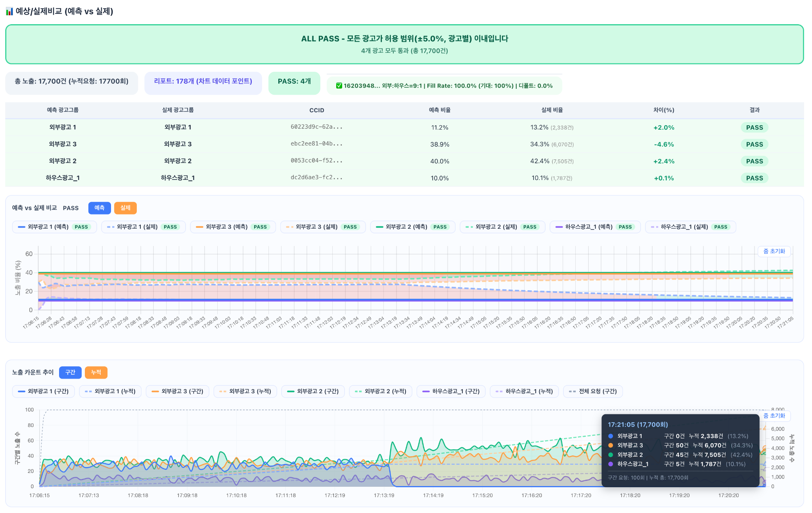Viewport: 812px width, 513px height.
Task: Click the 17:13:19 x-axis label on count chart
Action: click(x=384, y=496)
